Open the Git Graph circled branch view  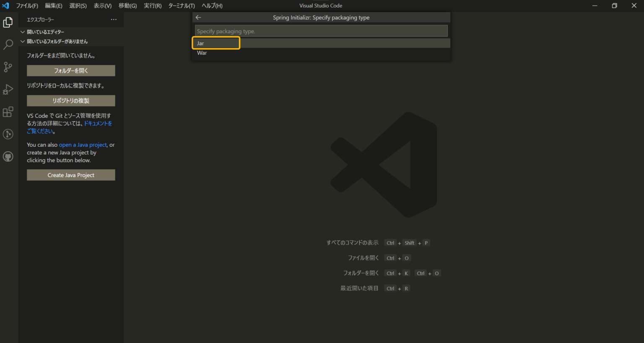pos(8,134)
